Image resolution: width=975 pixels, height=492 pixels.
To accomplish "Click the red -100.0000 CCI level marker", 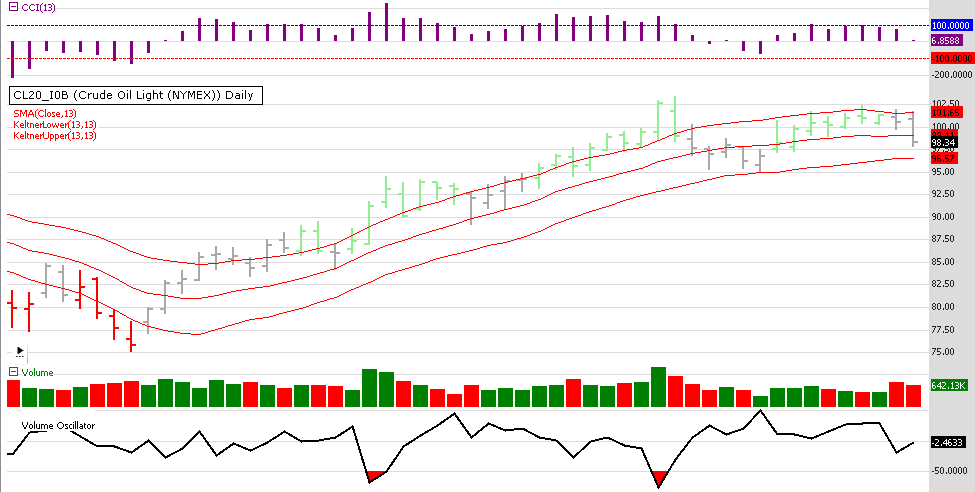I will tap(951, 58).
